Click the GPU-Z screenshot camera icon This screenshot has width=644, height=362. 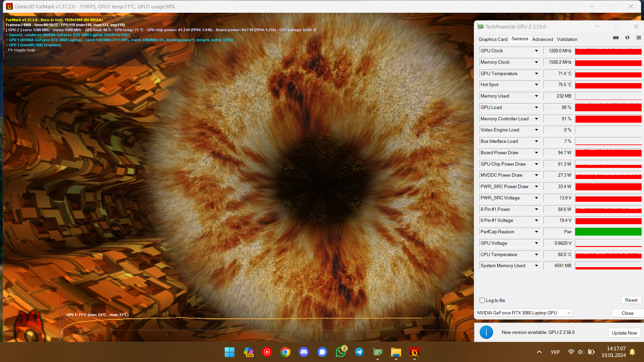coord(616,38)
